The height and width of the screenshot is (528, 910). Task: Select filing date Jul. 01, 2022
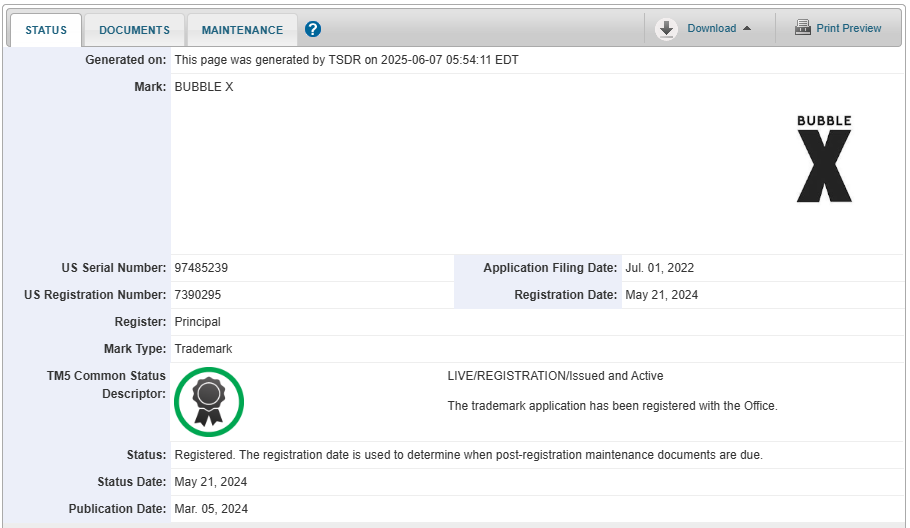(659, 268)
